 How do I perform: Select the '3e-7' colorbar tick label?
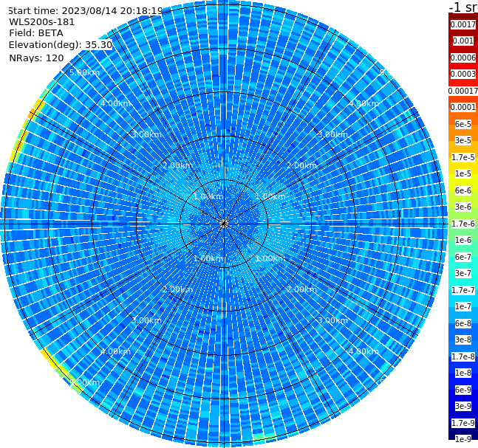coord(463,273)
